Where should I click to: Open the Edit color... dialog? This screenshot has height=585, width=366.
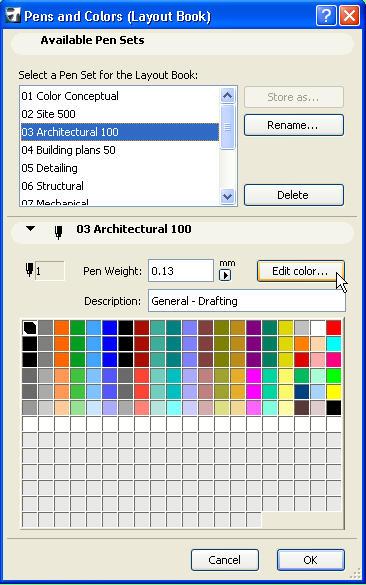[300, 271]
